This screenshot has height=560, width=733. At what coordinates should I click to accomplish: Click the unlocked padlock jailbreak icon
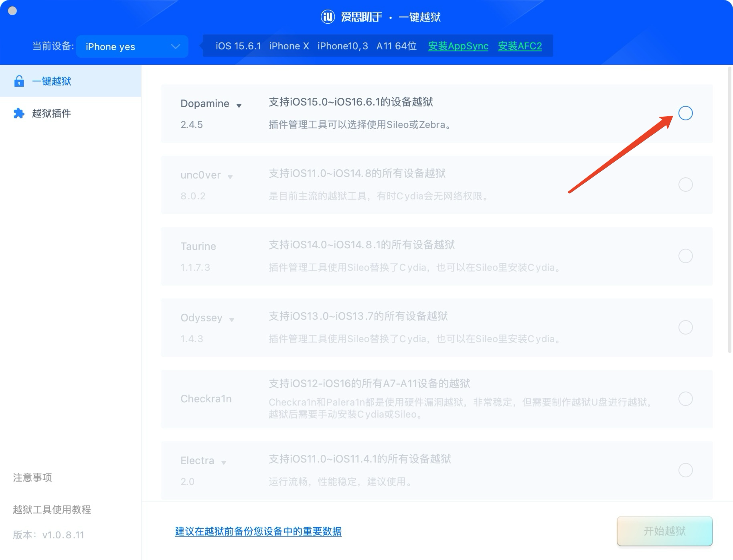coord(19,81)
